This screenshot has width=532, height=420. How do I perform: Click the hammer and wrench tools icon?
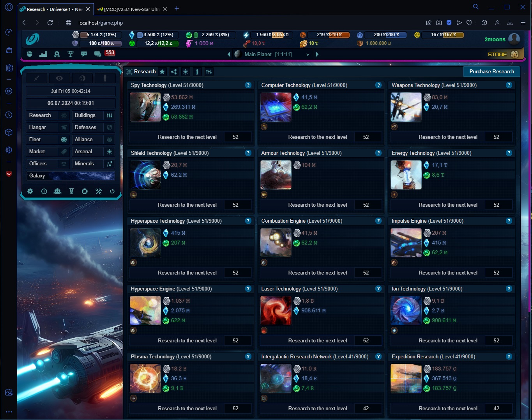tap(98, 191)
